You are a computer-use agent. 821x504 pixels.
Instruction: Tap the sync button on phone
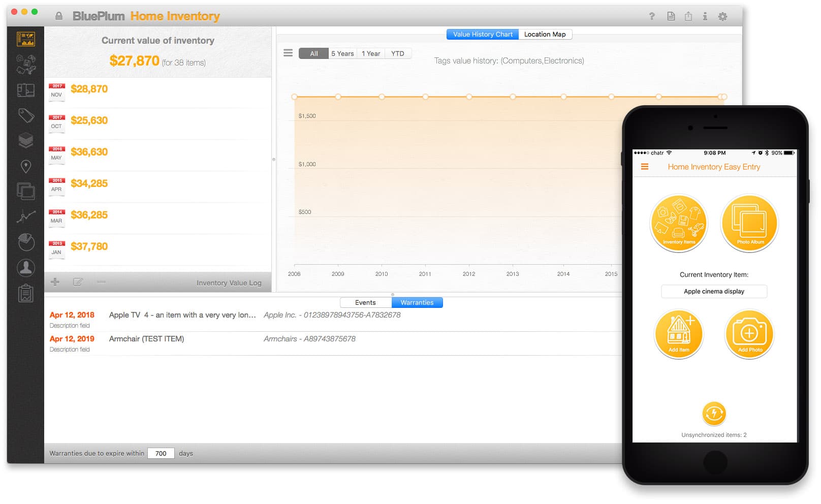[714, 414]
